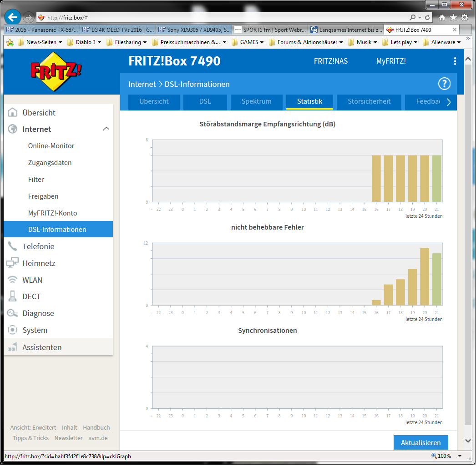This screenshot has height=466, width=476.
Task: Open browser home page icon
Action: click(442, 18)
